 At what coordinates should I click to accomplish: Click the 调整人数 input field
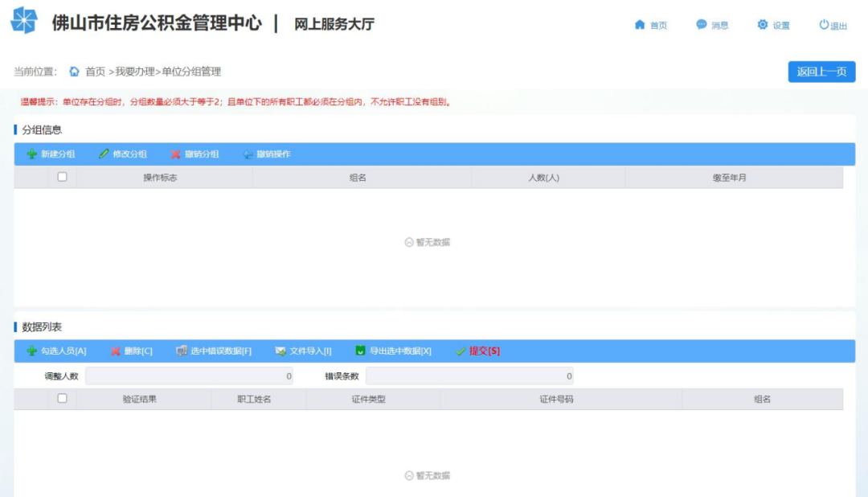click(189, 376)
